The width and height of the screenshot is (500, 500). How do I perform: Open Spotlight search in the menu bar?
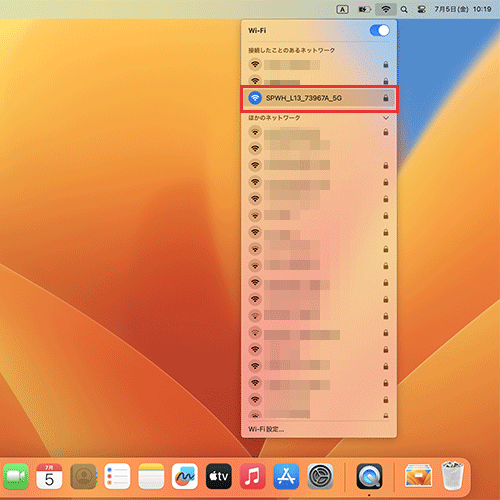coord(404,10)
